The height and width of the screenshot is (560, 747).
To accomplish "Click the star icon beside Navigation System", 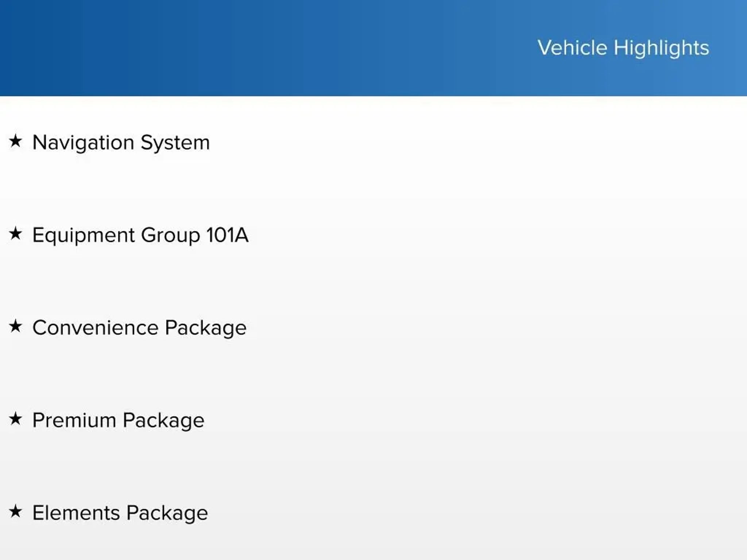I will tap(15, 141).
